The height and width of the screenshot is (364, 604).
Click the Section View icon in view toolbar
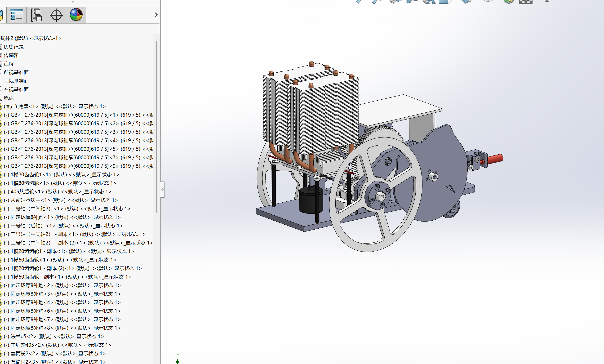412,1
